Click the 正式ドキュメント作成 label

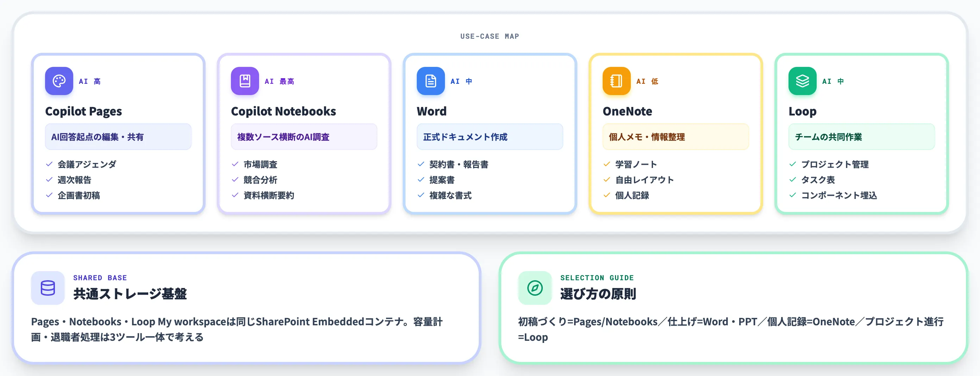tap(490, 137)
